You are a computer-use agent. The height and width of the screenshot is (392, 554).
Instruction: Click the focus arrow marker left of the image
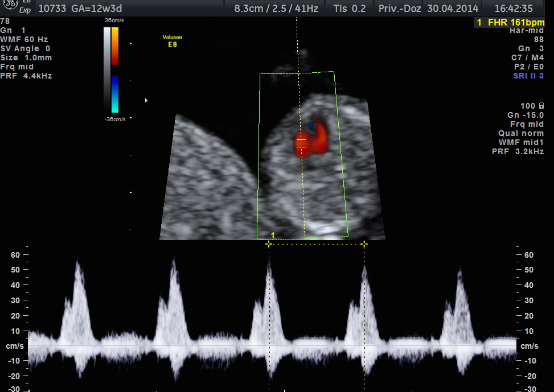coord(147,101)
